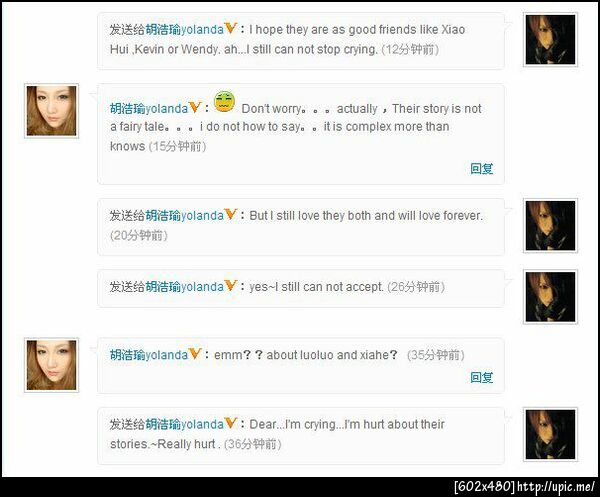The width and height of the screenshot is (600, 497).
Task: Click the yellow sick-face emoticon in the 'Don't worry' message
Action: point(224,101)
